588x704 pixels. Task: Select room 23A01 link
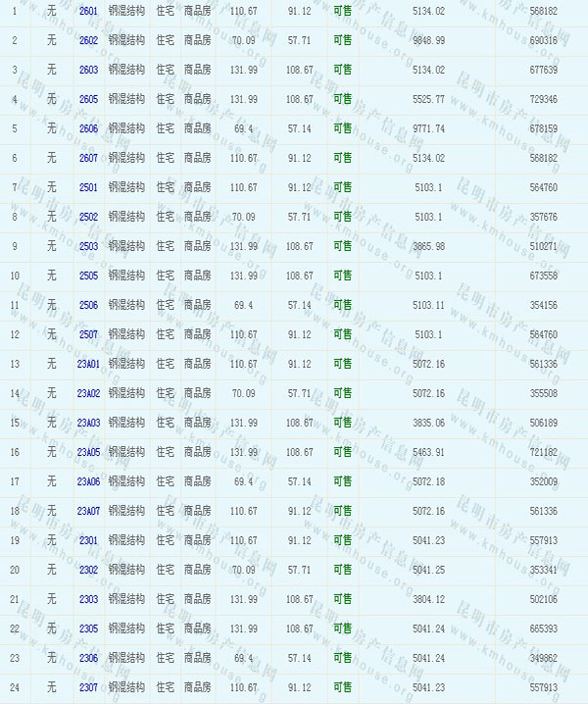(x=88, y=364)
